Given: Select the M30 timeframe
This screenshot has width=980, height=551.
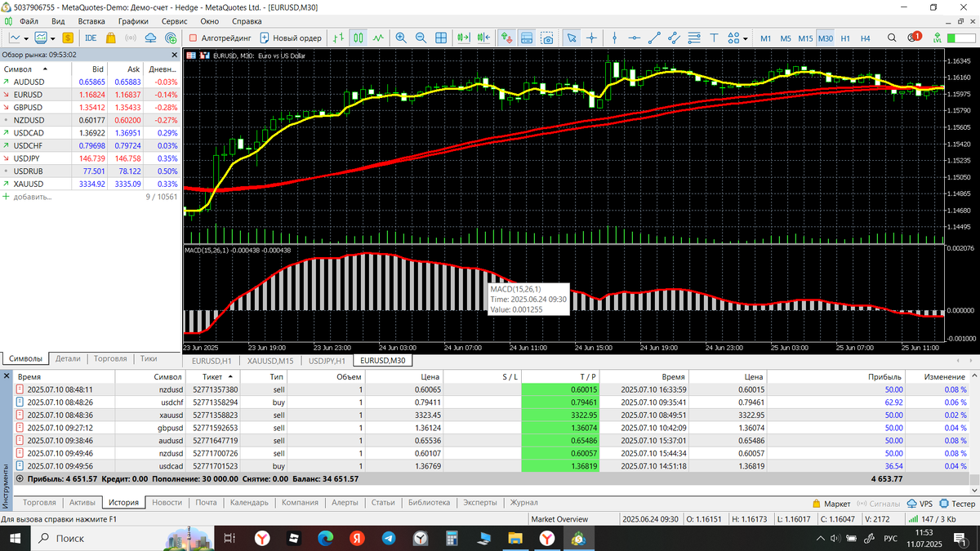Looking at the screenshot, I should 826,38.
